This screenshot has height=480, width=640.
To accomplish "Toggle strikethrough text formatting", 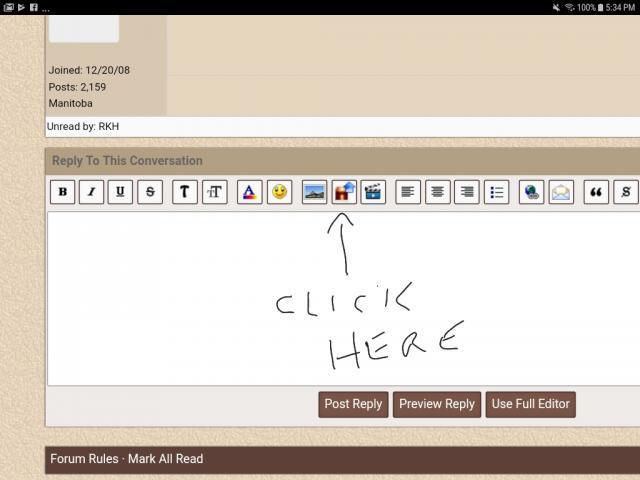I will click(150, 192).
